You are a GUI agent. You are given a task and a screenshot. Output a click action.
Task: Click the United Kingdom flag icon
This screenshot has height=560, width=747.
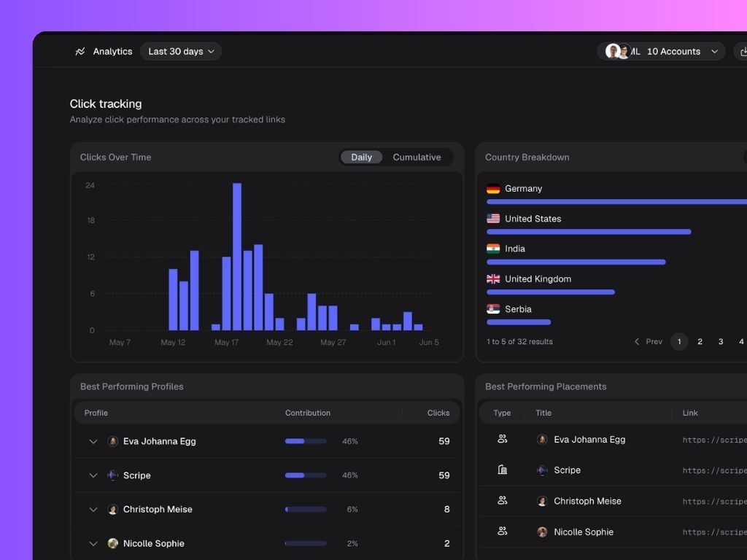pos(493,279)
